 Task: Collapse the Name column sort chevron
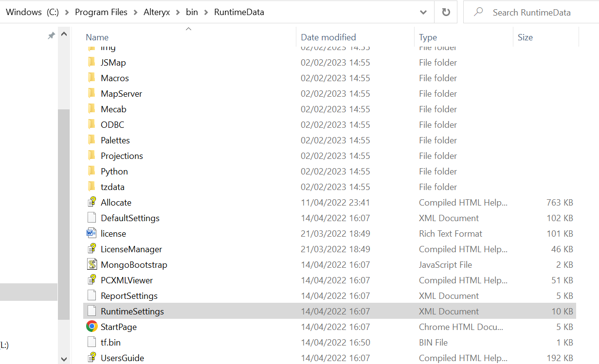(188, 29)
